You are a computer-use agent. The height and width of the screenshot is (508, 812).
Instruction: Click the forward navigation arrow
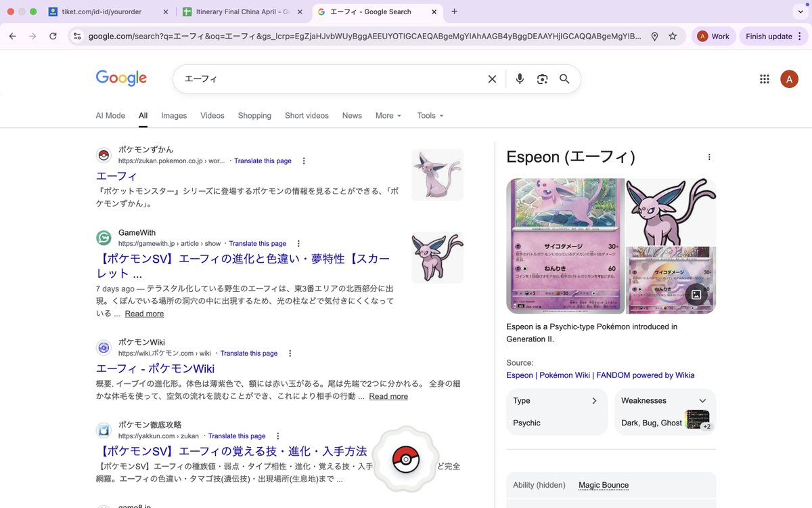coord(32,37)
